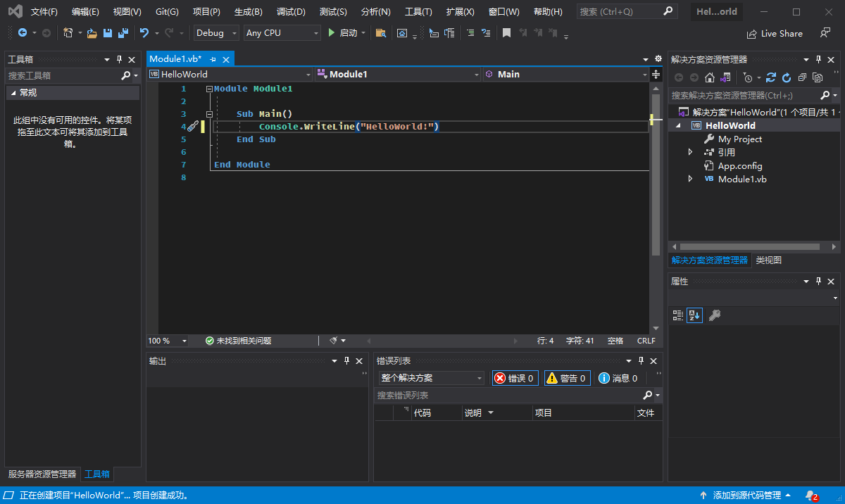Click the Collapse All icon in Solution Explorer

802,77
